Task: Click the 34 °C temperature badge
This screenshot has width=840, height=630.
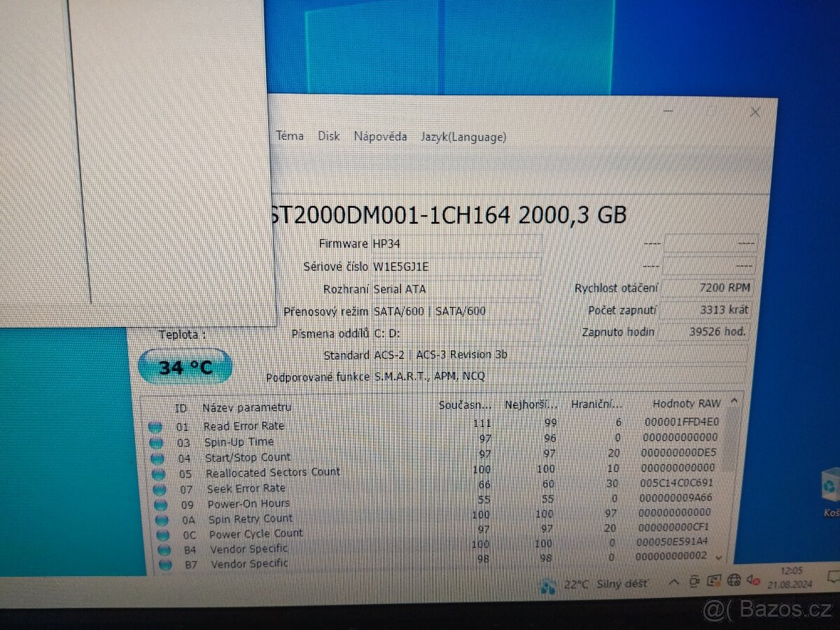Action: coord(185,366)
